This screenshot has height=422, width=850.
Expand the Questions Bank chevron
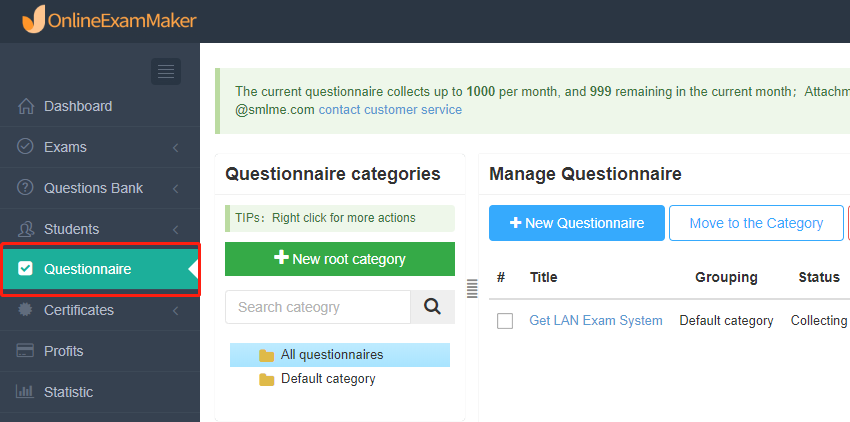(176, 188)
